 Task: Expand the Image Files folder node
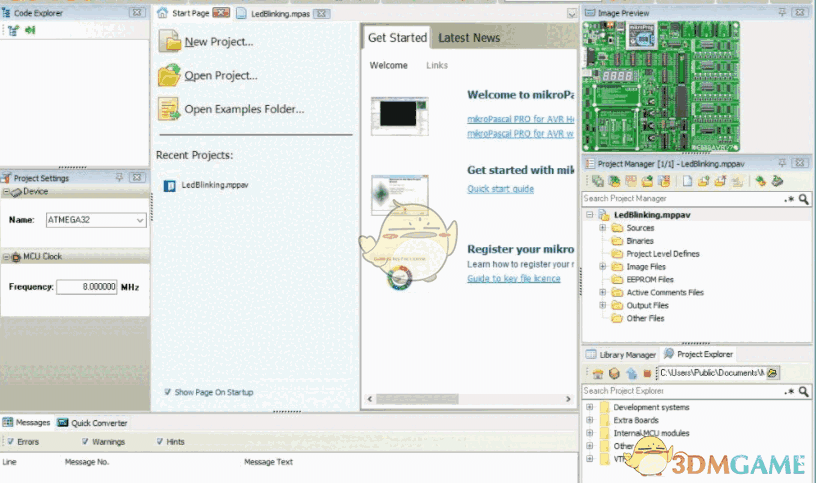coord(602,266)
